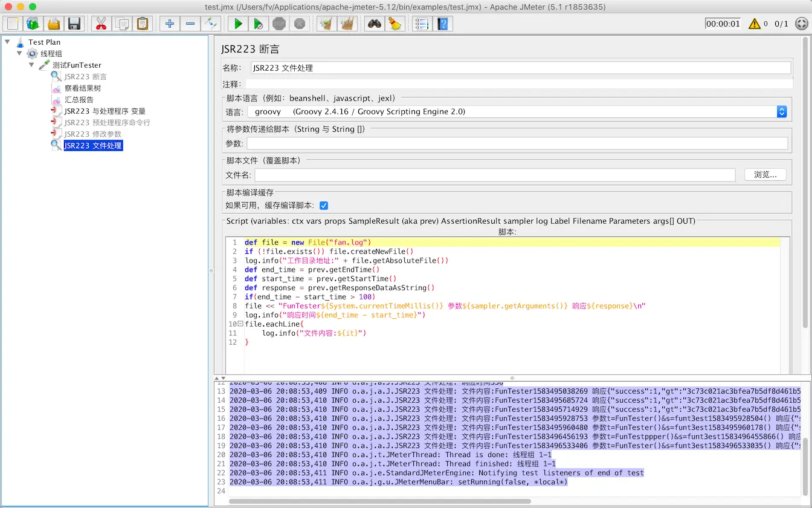812x508 pixels.
Task: Expand all tree nodes with plus icon
Action: [170, 24]
